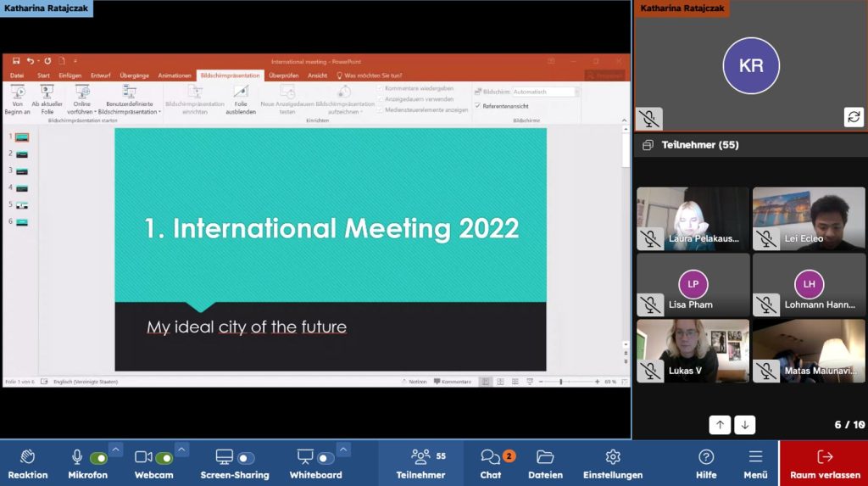Toggle the Mikrofon switch
Screen dimensions: 868x486
(98, 458)
